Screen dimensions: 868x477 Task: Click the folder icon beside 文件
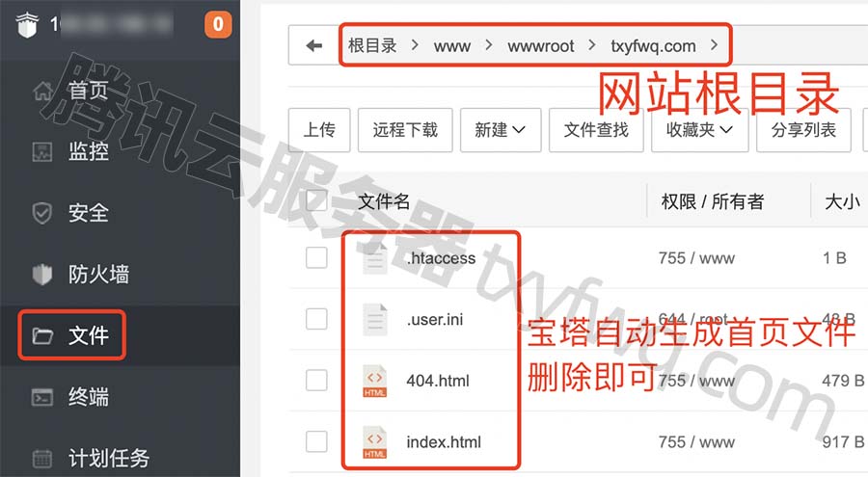[42, 336]
